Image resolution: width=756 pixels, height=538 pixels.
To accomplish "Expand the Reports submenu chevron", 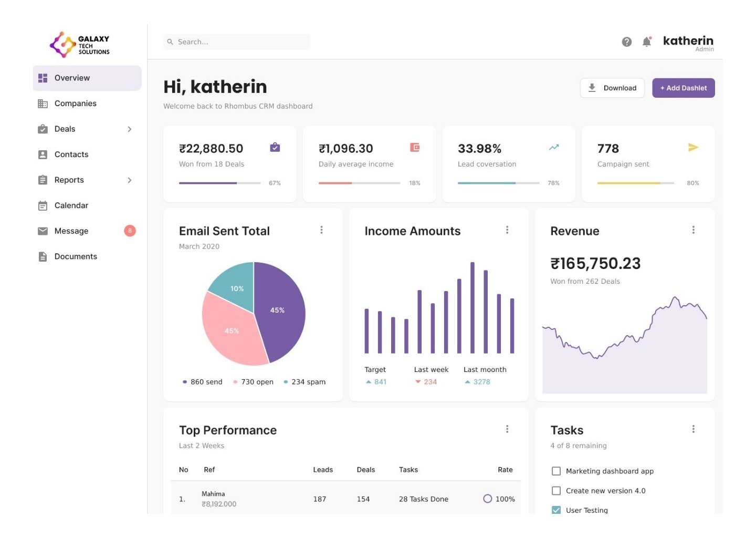I will pos(129,180).
